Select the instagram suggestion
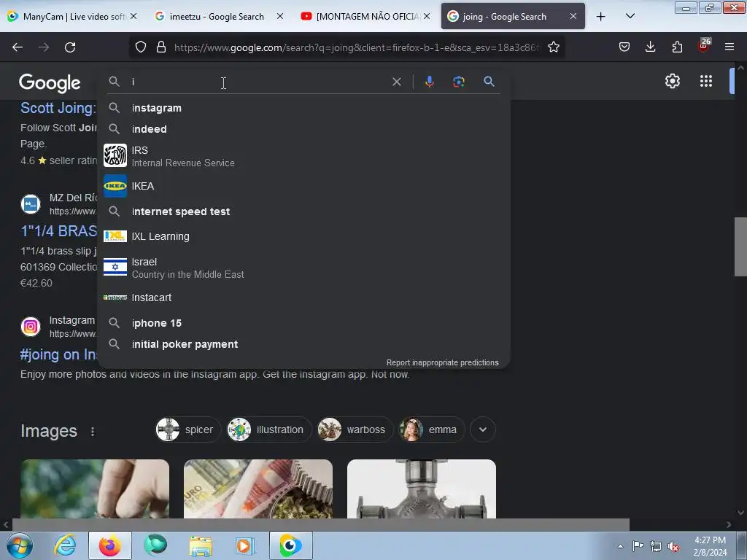747x560 pixels. [304, 108]
